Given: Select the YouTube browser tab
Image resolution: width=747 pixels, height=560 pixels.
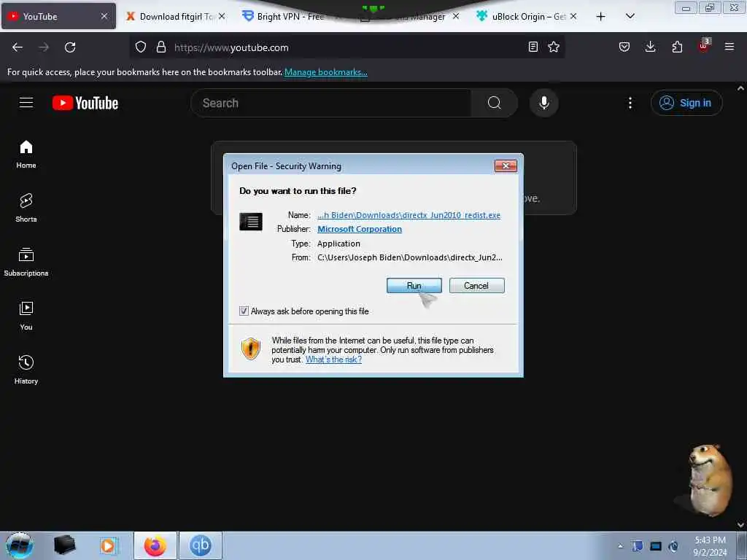Looking at the screenshot, I should pyautogui.click(x=58, y=16).
